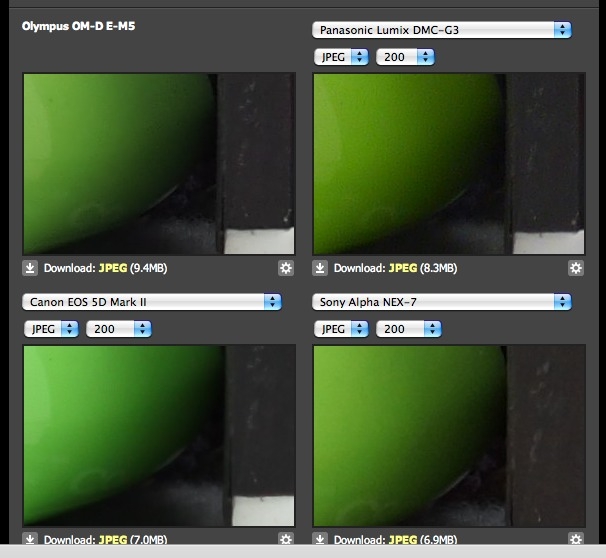Click the Canon EOS 5D Mark II sample image
Viewport: 606px width, 558px height.
tap(159, 436)
